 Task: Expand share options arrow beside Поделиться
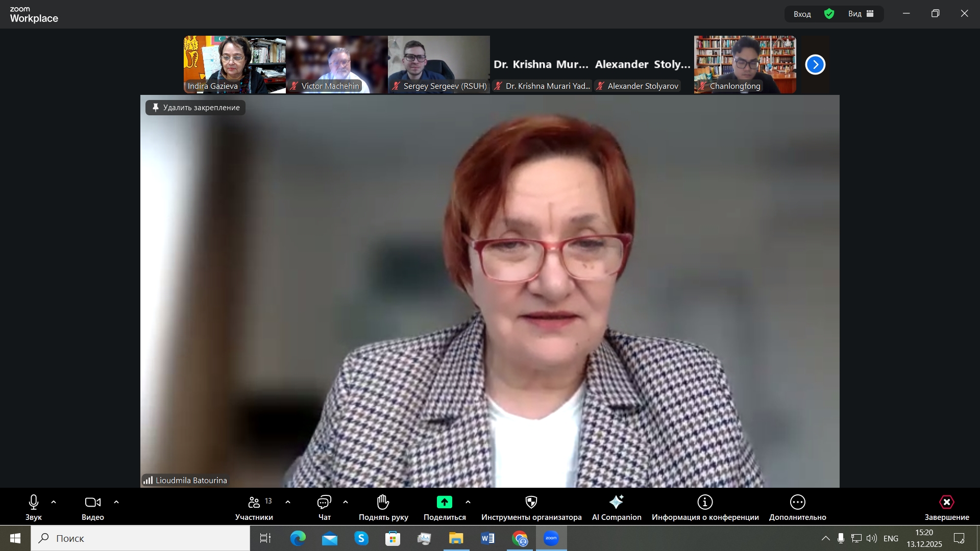[x=468, y=503]
